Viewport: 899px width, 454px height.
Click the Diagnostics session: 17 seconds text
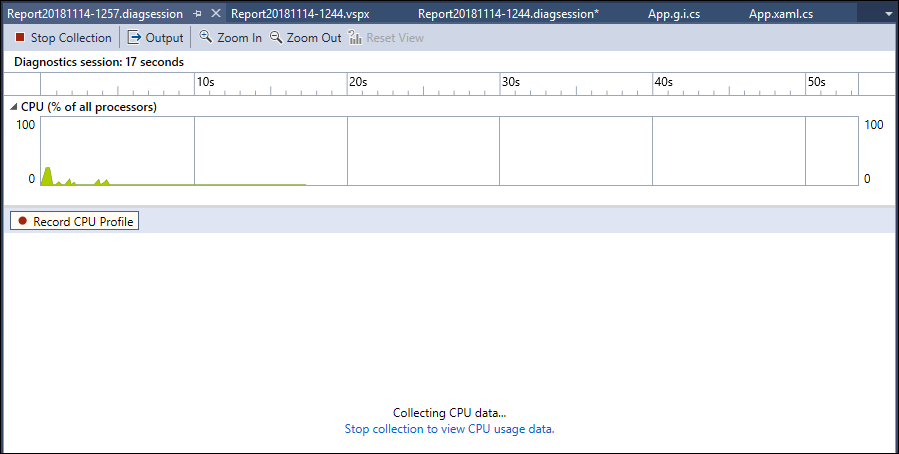(x=99, y=62)
